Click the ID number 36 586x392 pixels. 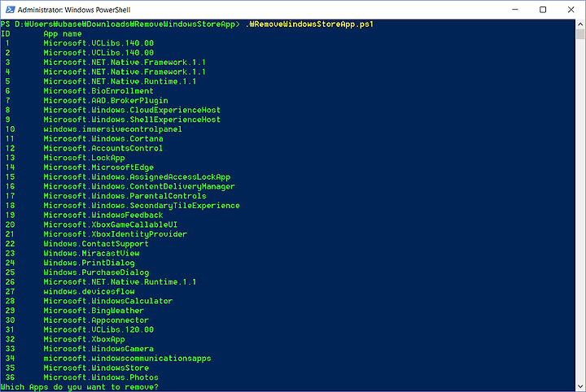(x=10, y=377)
